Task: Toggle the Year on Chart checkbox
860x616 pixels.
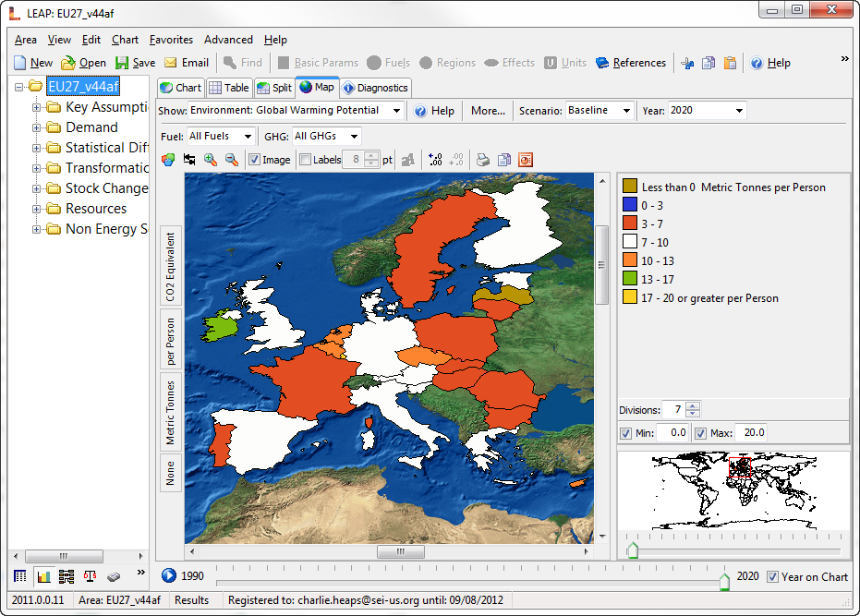Action: [772, 576]
